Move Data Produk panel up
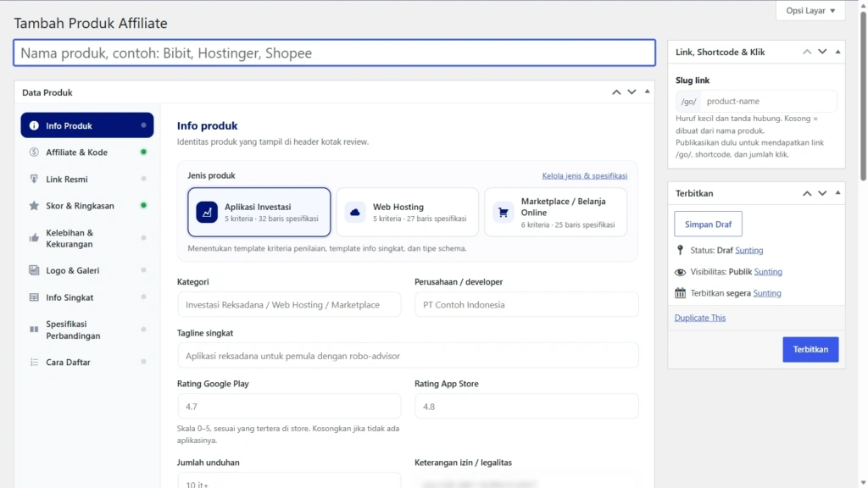The width and height of the screenshot is (868, 488). click(616, 91)
